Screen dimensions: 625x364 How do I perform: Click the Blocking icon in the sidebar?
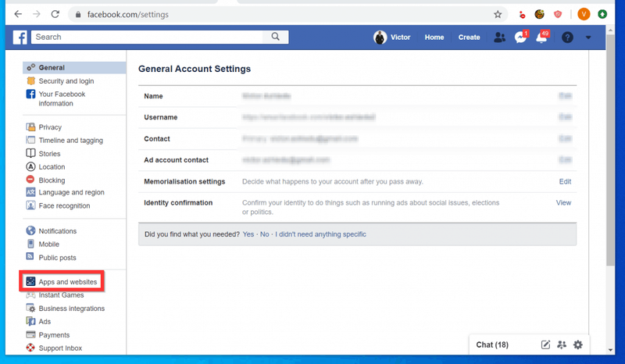[x=30, y=180]
